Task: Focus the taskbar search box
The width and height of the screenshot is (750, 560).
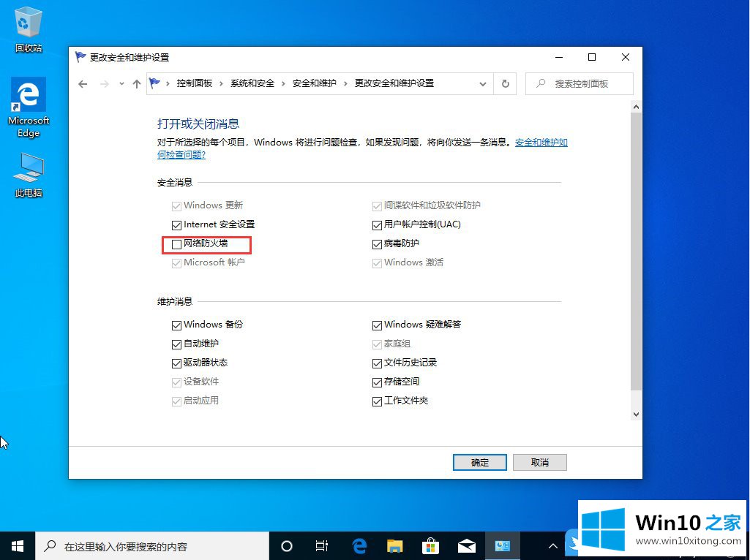Action: [152, 545]
